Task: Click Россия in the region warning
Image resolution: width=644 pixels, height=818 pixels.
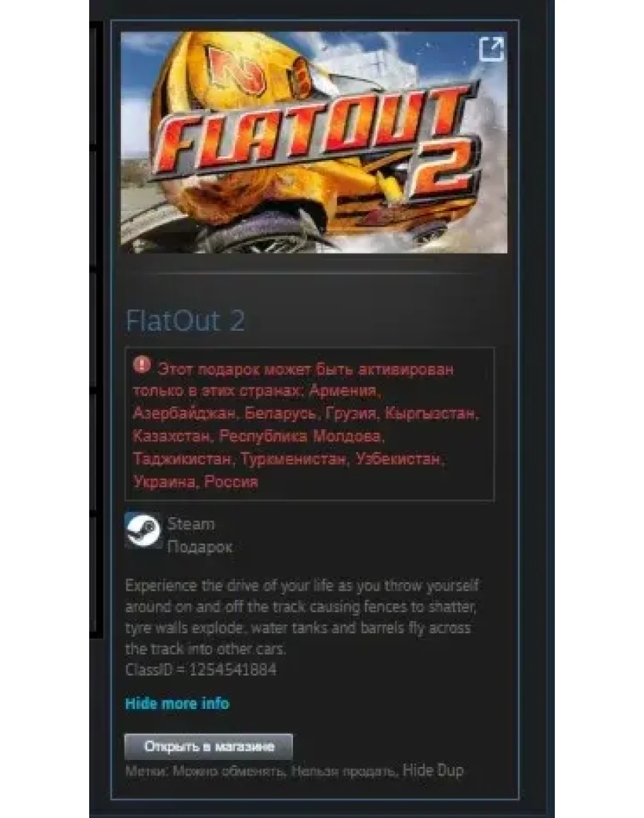Action: [231, 482]
